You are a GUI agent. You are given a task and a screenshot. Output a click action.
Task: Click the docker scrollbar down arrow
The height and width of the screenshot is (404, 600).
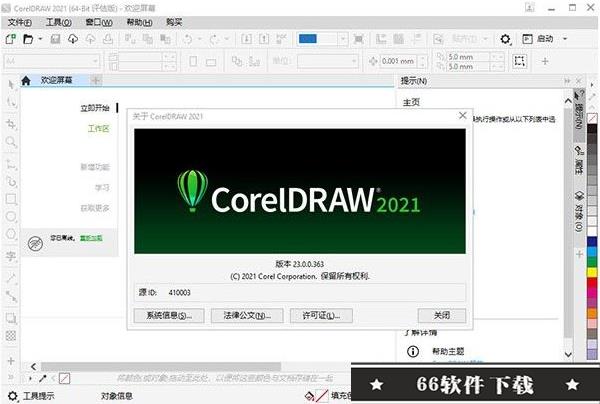pyautogui.click(x=568, y=354)
